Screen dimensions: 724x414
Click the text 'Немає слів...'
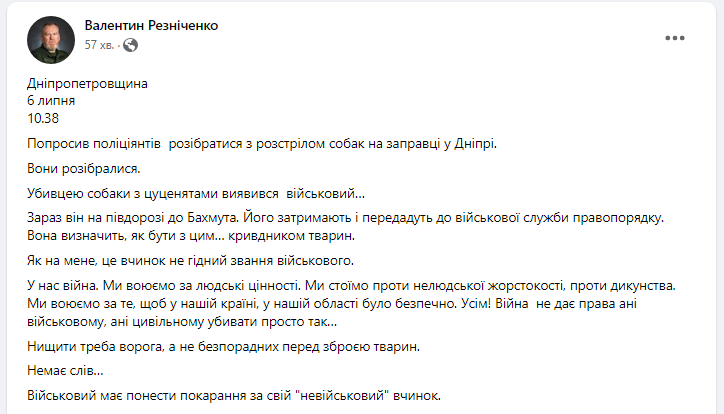pyautogui.click(x=65, y=370)
